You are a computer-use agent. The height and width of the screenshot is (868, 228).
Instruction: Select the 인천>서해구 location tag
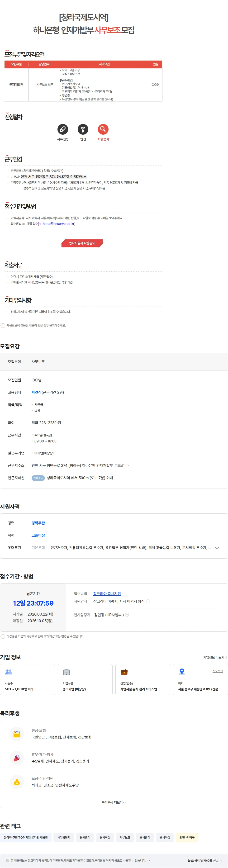point(187,837)
